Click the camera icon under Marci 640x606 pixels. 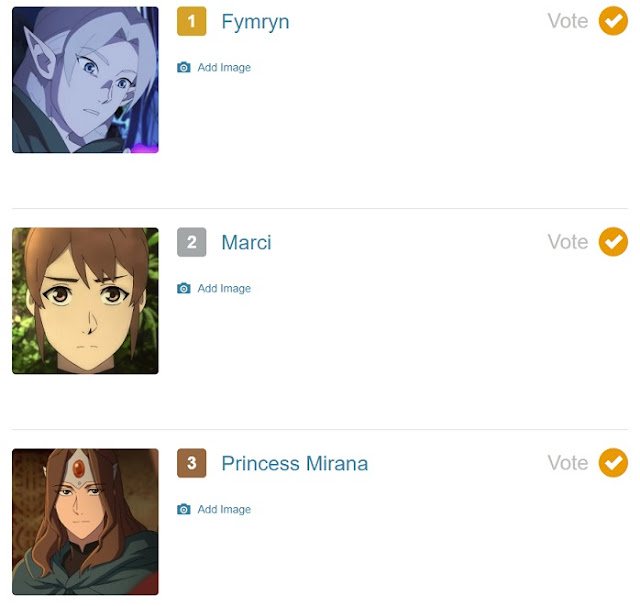coord(184,289)
